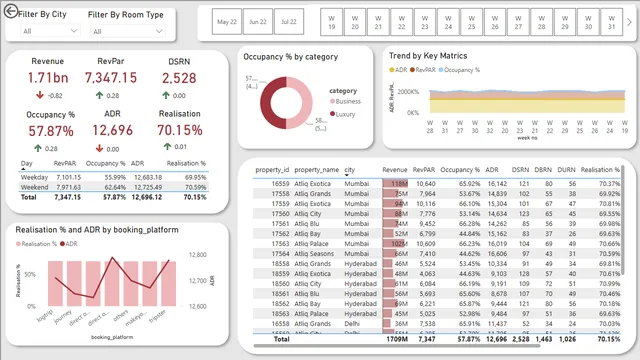Select week W 25 slicer tile
Image resolution: width=640 pixels, height=360 pixels.
click(471, 22)
